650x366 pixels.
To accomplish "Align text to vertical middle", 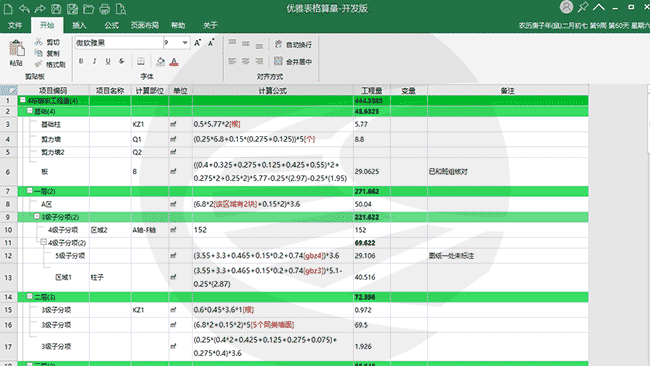I will (246, 43).
